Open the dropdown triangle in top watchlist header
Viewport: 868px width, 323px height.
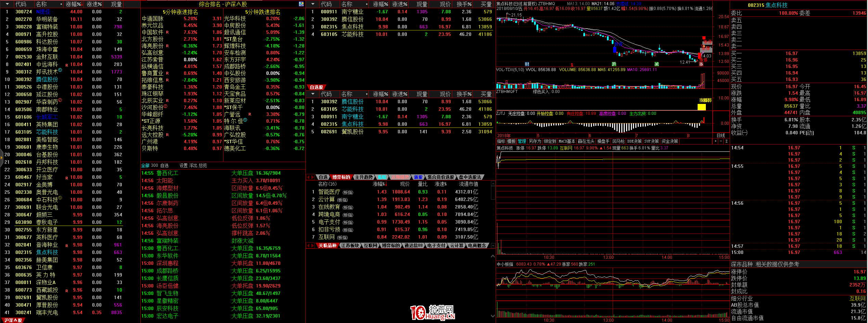(313, 4)
